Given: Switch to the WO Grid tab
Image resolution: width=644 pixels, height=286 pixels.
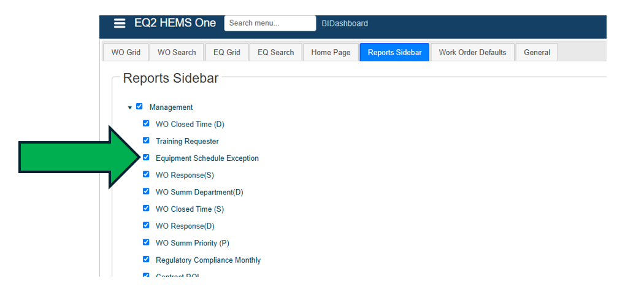Looking at the screenshot, I should [126, 53].
